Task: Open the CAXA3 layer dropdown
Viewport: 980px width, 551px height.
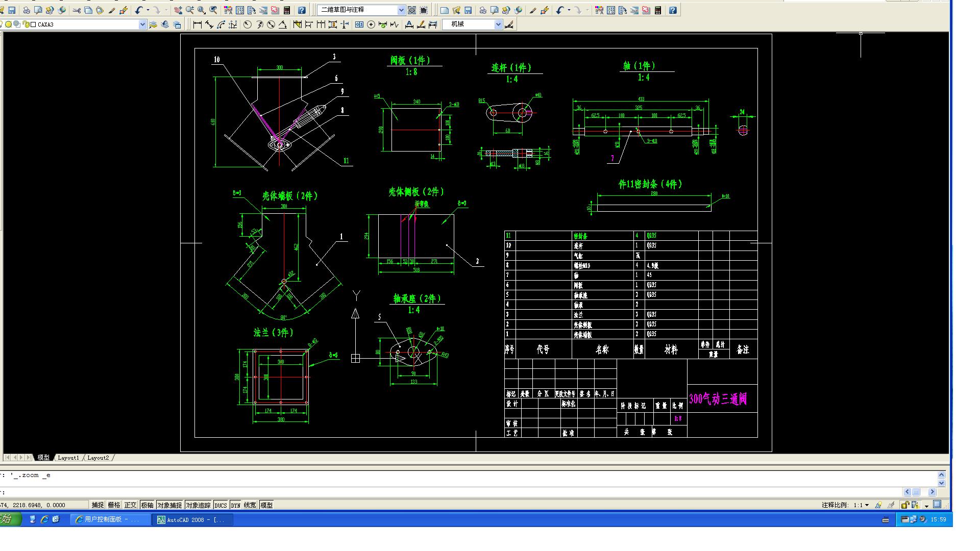Action: 142,24
